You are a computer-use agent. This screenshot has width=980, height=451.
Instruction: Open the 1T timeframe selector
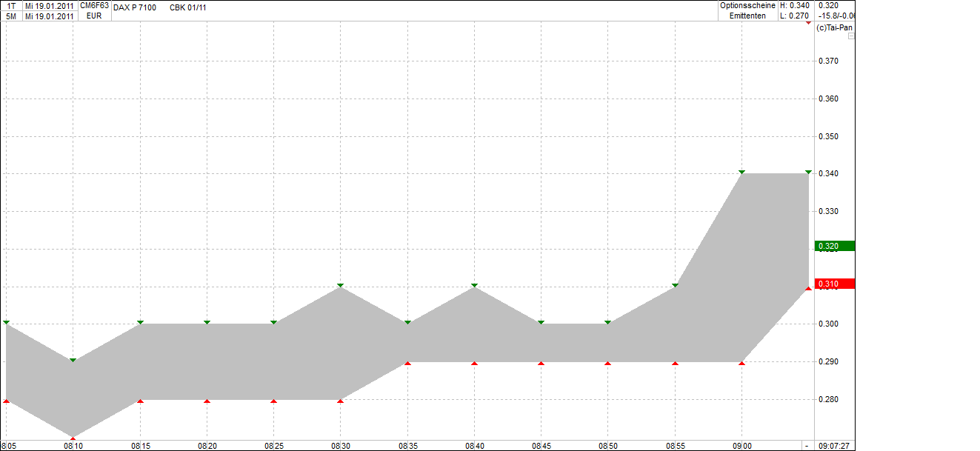(x=10, y=5)
